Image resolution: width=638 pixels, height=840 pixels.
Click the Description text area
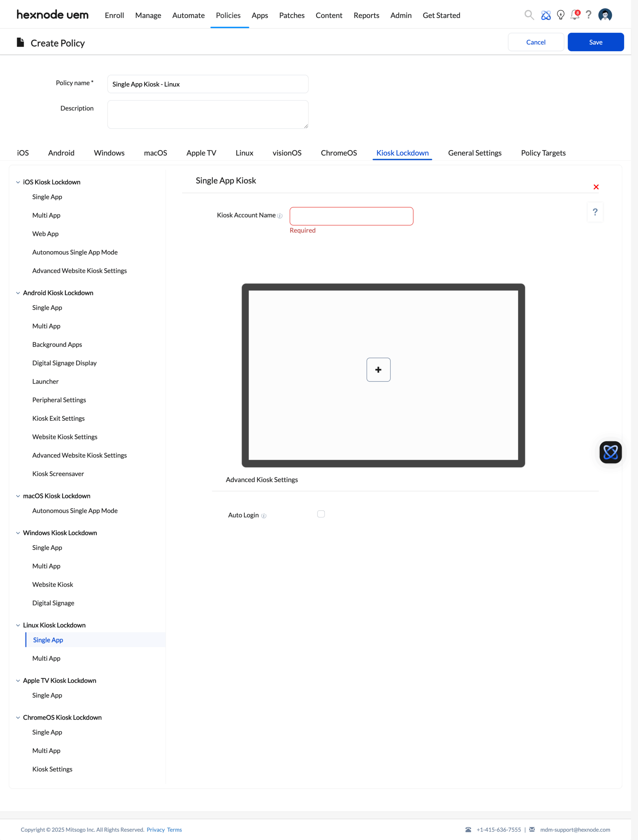pyautogui.click(x=208, y=114)
